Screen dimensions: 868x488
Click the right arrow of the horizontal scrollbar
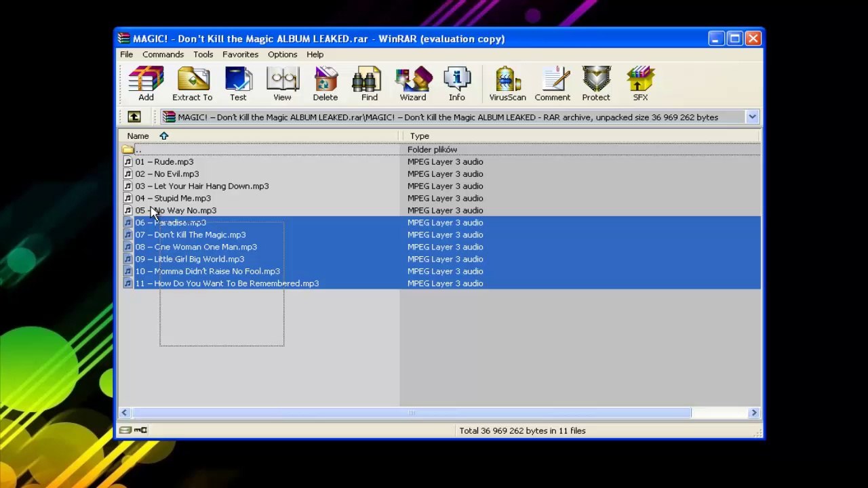click(753, 413)
